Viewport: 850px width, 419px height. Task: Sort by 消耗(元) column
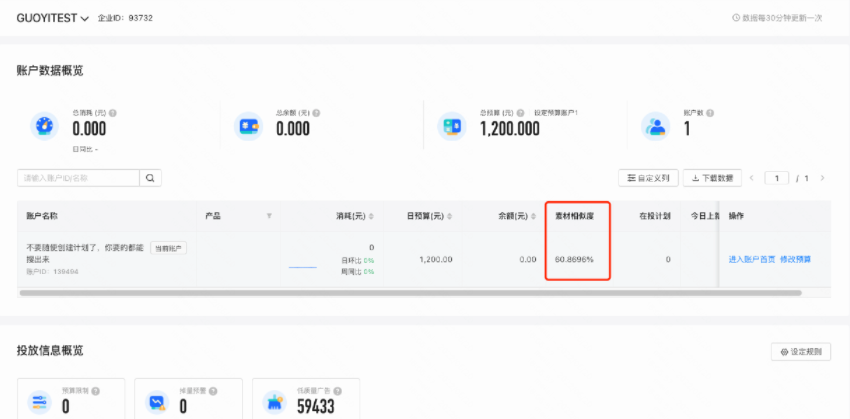click(x=371, y=216)
